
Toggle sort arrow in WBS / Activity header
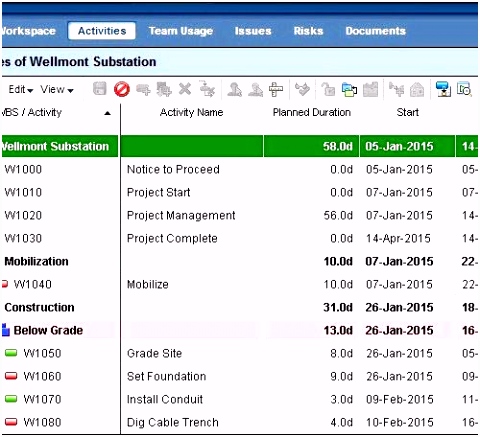point(107,113)
